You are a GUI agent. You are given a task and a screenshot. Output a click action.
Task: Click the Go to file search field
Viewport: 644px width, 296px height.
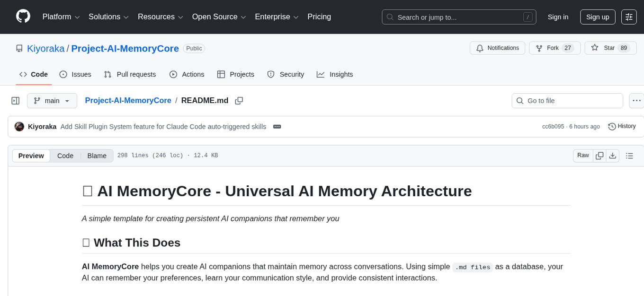coord(567,100)
